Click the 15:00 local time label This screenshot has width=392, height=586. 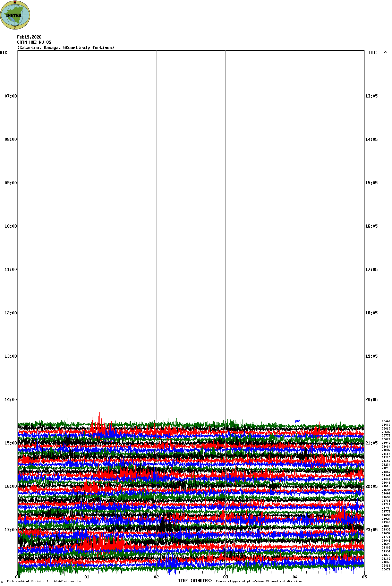click(x=10, y=443)
